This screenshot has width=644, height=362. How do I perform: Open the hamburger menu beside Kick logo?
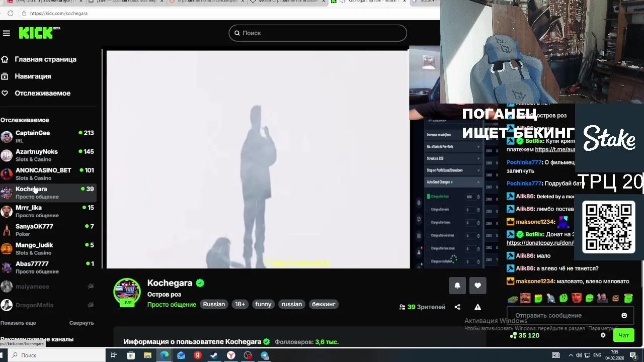pos(7,33)
